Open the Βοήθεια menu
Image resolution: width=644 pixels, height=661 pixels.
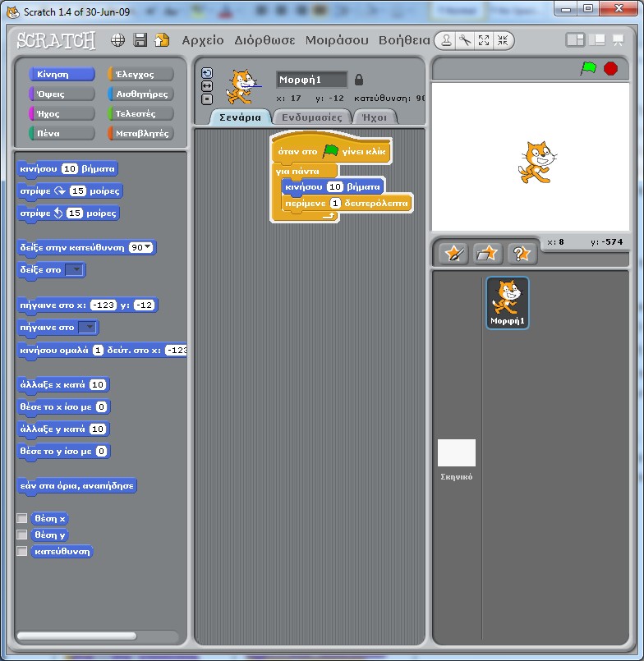click(x=404, y=40)
